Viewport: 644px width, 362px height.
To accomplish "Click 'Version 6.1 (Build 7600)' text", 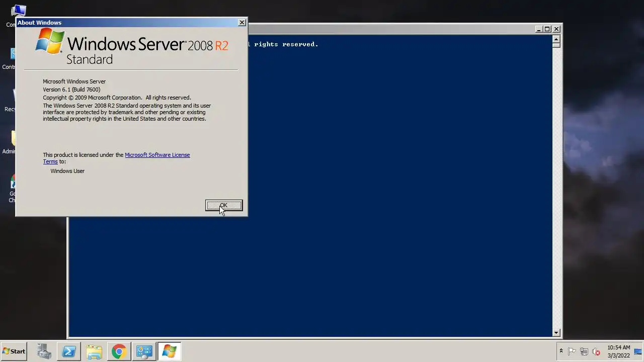I will point(71,89).
